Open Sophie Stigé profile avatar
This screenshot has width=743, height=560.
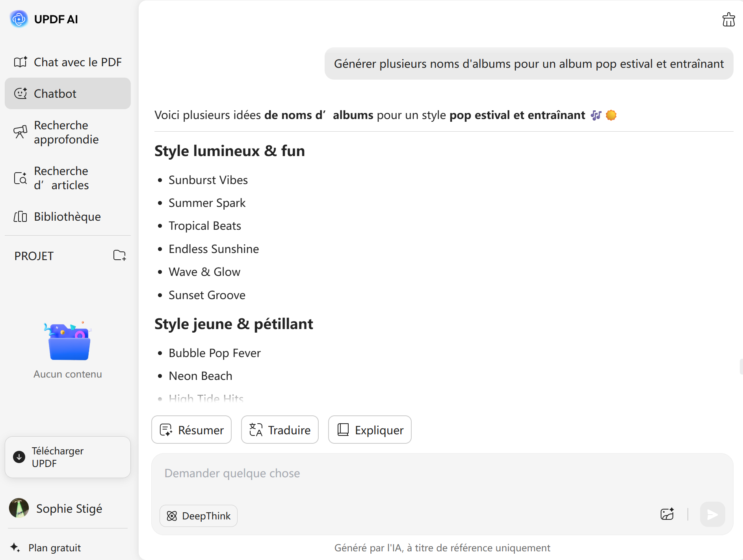coord(19,508)
